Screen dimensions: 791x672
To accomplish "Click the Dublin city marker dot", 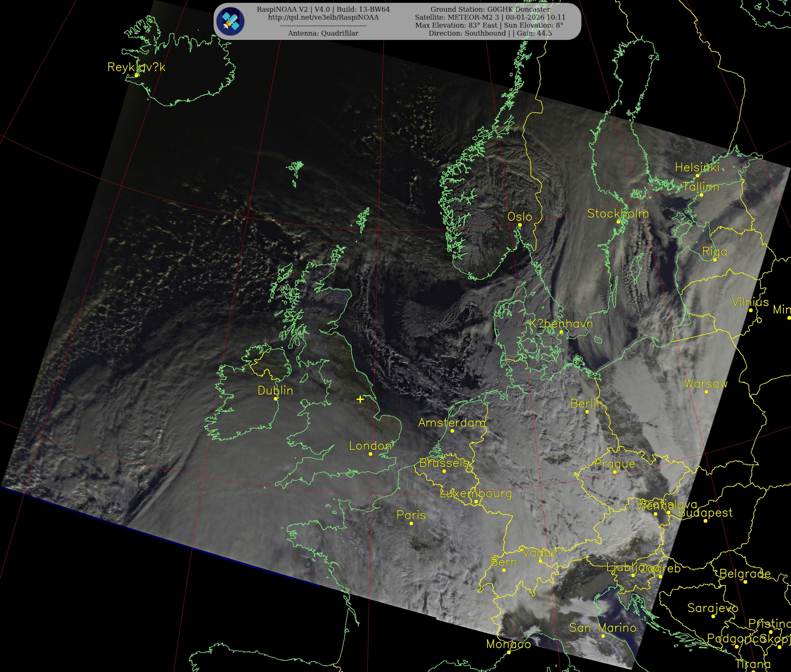I will [276, 399].
